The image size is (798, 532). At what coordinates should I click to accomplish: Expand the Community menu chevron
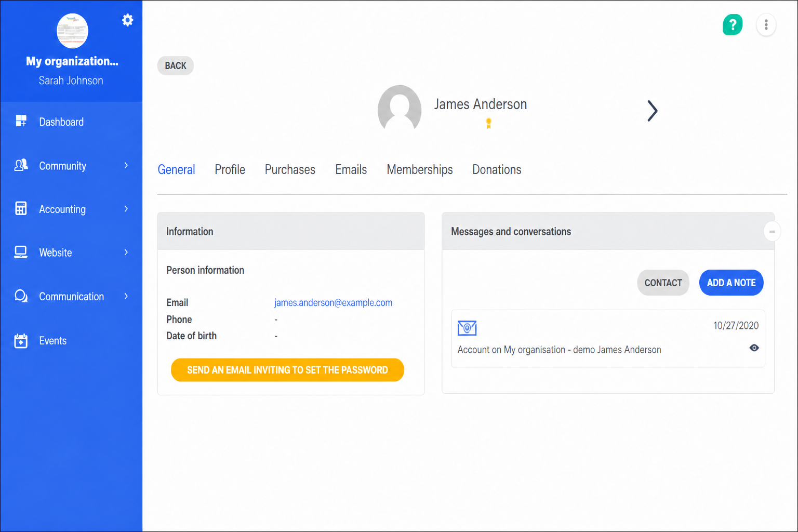[x=126, y=165]
